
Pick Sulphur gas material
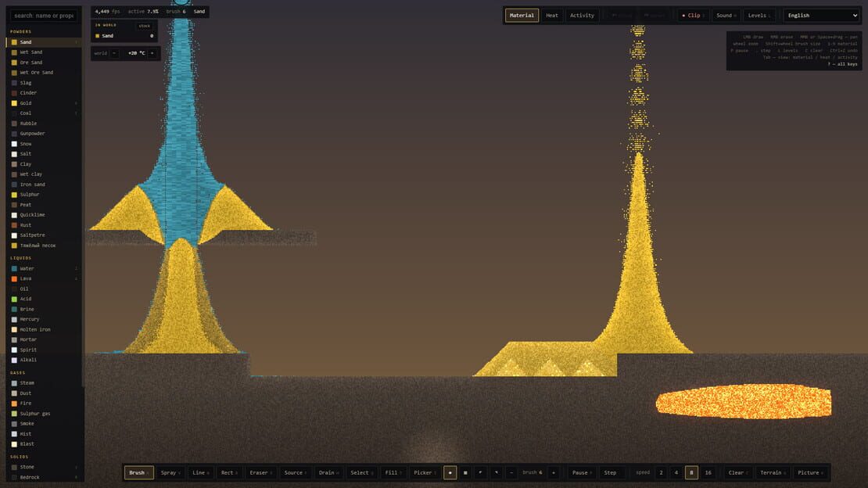[44, 414]
